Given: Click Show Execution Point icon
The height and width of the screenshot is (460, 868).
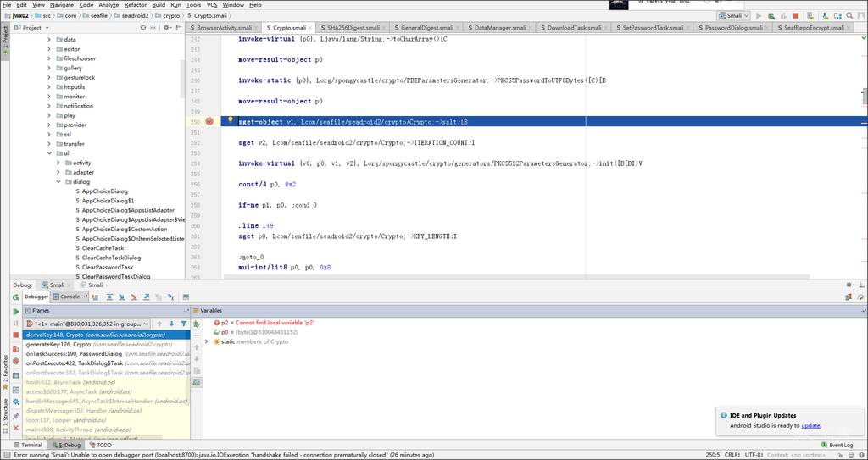Looking at the screenshot, I should point(95,297).
